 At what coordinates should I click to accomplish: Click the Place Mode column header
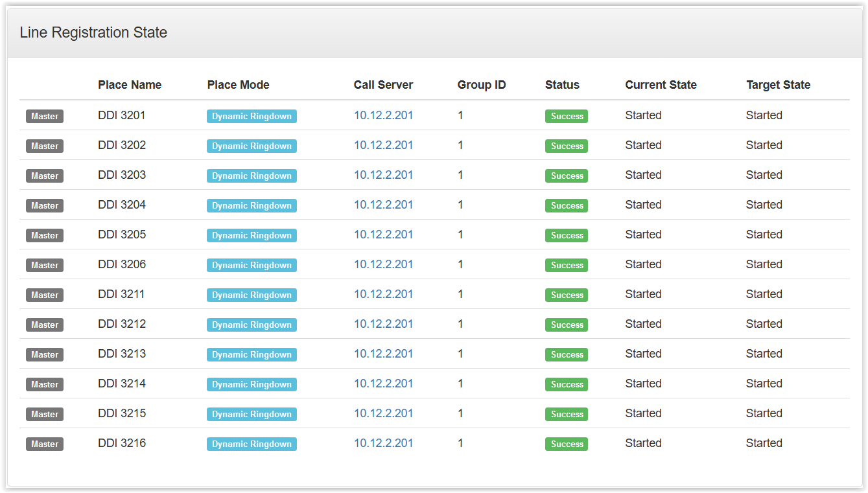click(x=238, y=85)
